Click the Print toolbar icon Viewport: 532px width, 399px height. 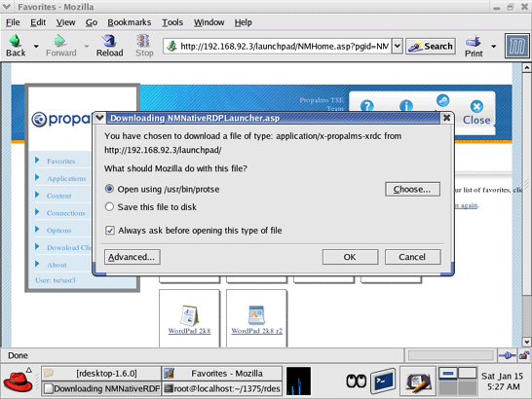pyautogui.click(x=474, y=42)
